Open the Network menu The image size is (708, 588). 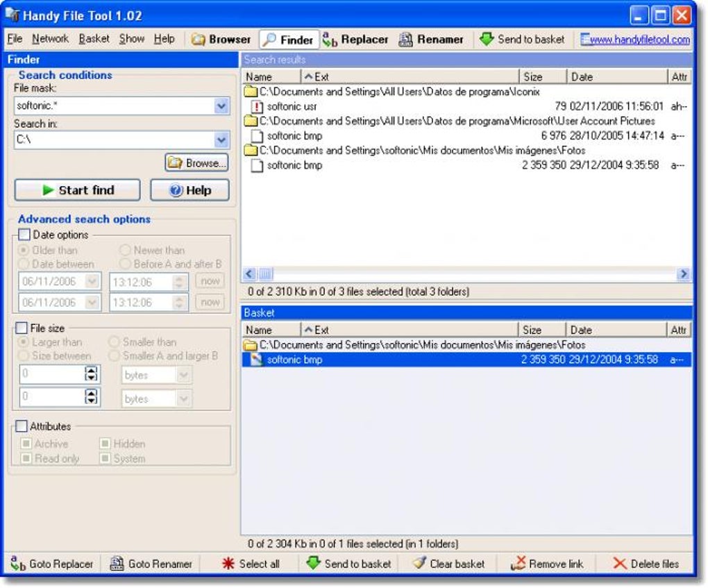(x=49, y=39)
